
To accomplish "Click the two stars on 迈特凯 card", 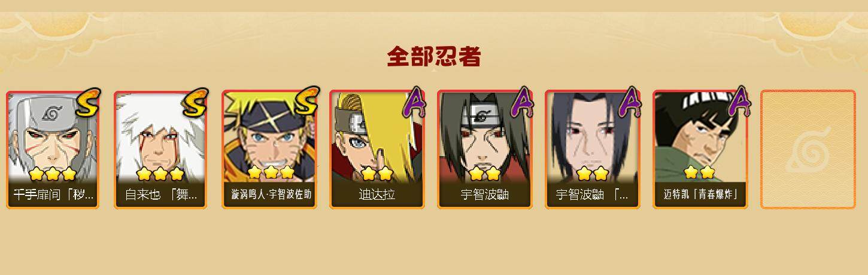I will pos(699,172).
